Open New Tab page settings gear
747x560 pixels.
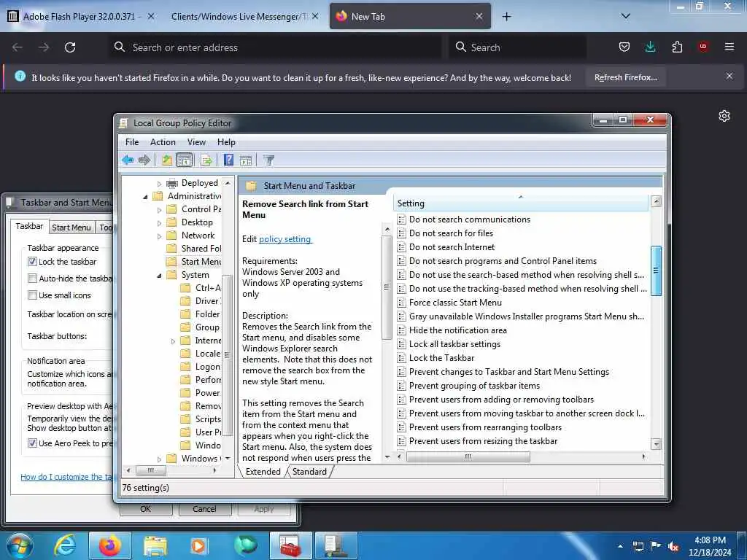click(724, 116)
